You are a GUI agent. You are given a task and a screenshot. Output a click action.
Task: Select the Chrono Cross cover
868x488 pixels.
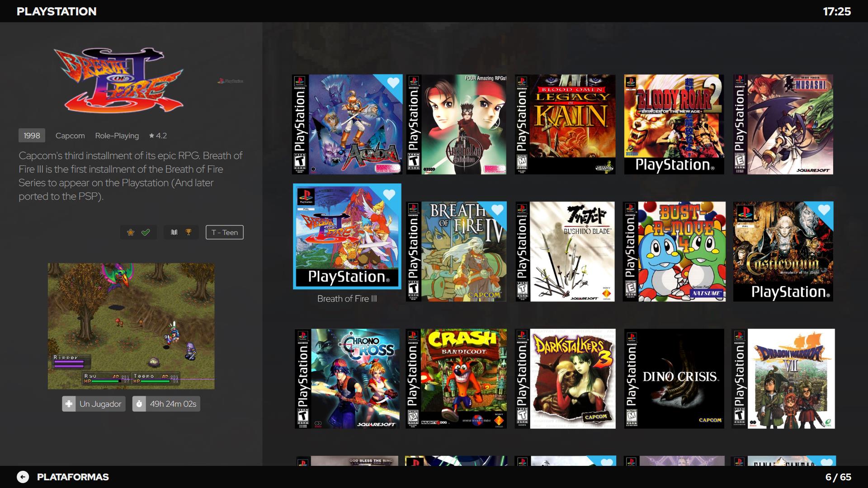coord(347,379)
